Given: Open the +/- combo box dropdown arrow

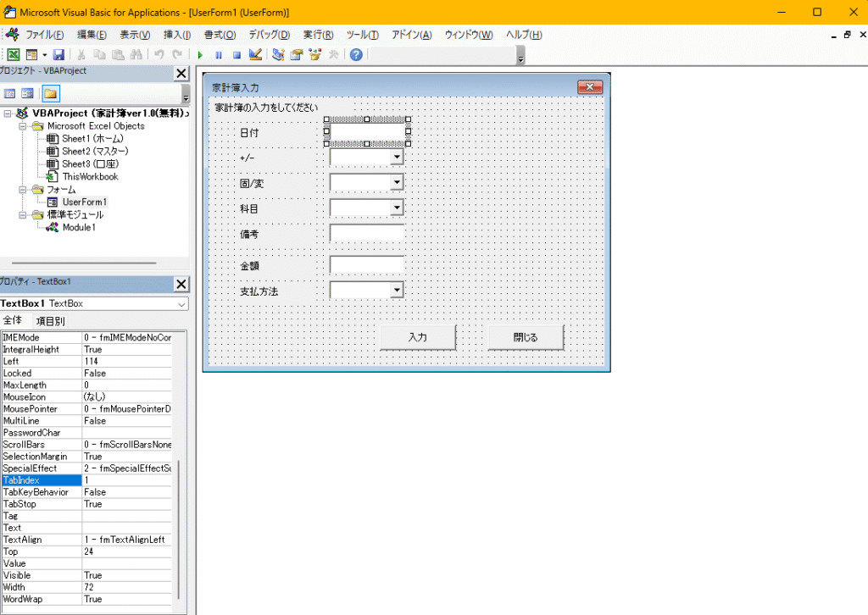Looking at the screenshot, I should [397, 158].
